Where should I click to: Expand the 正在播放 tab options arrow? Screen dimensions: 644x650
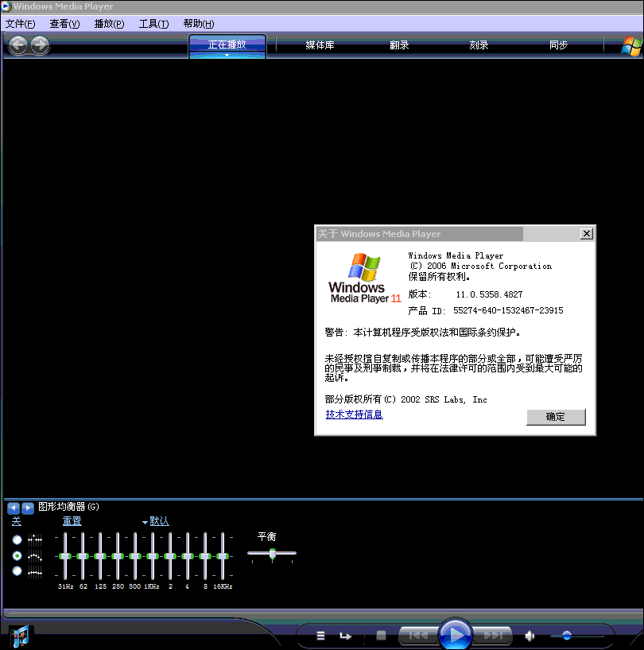(x=227, y=55)
